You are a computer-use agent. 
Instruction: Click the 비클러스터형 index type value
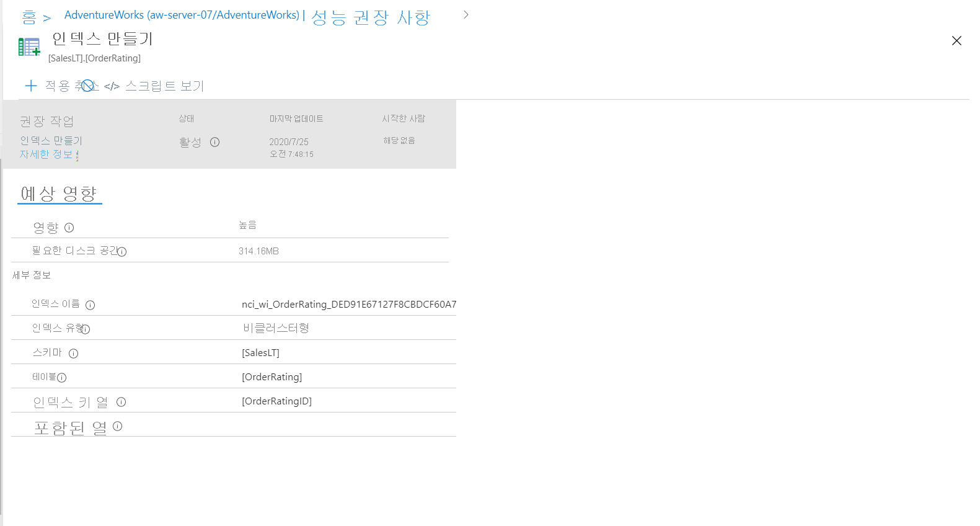tap(276, 328)
